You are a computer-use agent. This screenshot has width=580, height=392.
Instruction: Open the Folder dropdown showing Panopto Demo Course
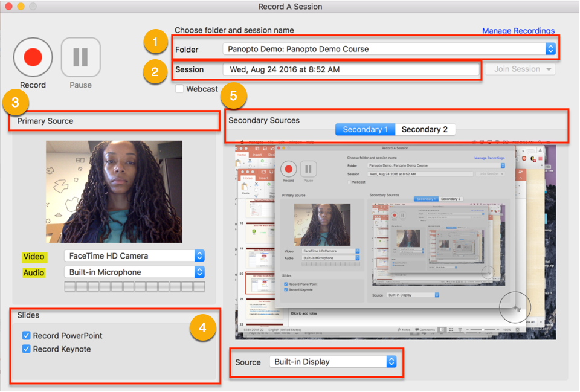pyautogui.click(x=389, y=49)
